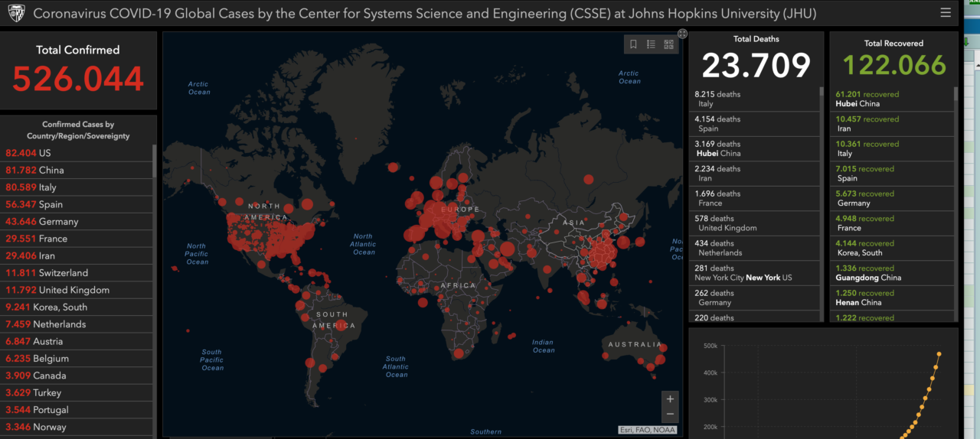This screenshot has height=439, width=980.
Task: Click 5.673 recovered Germany row
Action: [892, 198]
